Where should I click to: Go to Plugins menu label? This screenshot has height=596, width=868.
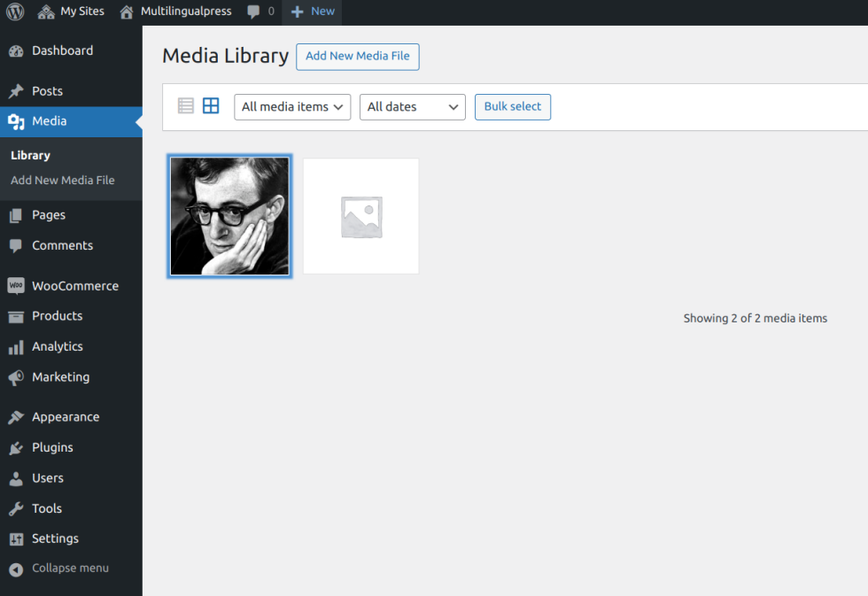click(x=52, y=448)
